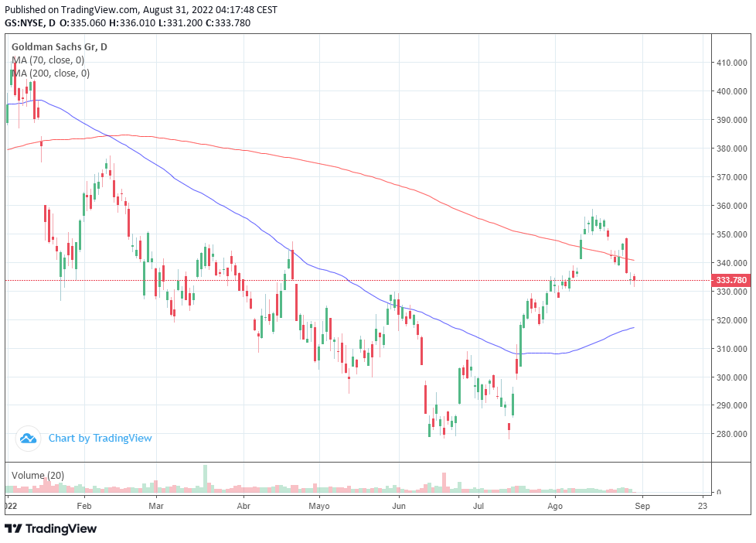
Task: Click the 'Jun' label on time axis
Action: (399, 506)
